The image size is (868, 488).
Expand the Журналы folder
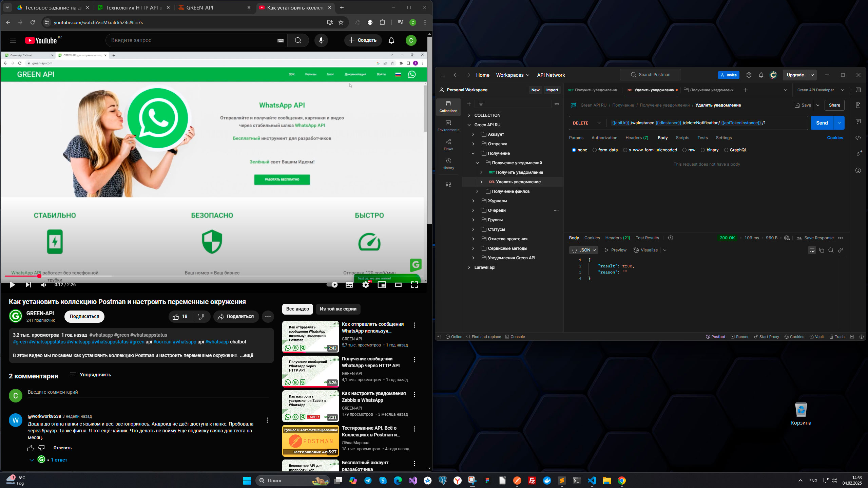pos(473,201)
